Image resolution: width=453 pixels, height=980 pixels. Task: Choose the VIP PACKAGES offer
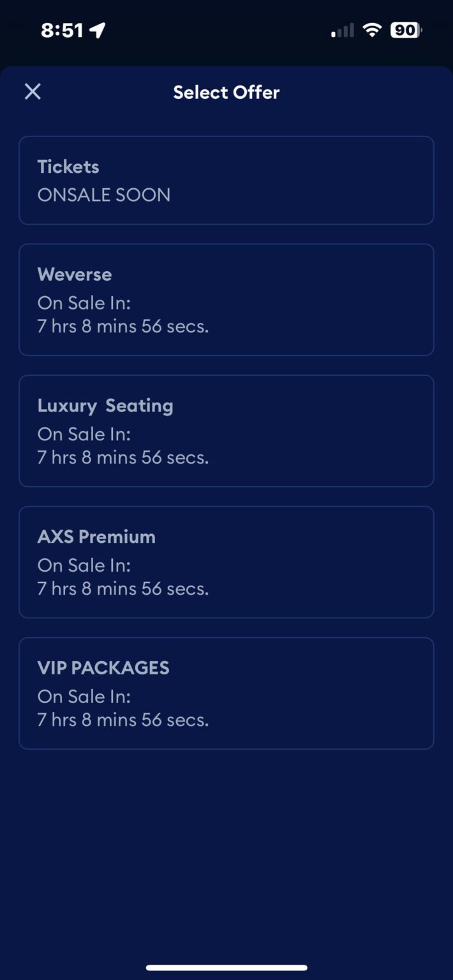tap(226, 693)
